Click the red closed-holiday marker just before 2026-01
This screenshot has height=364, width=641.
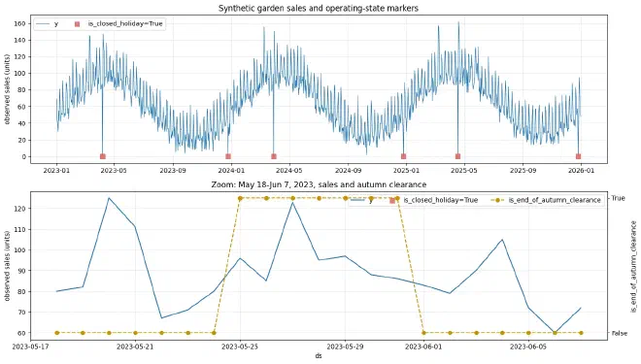[x=578, y=156]
